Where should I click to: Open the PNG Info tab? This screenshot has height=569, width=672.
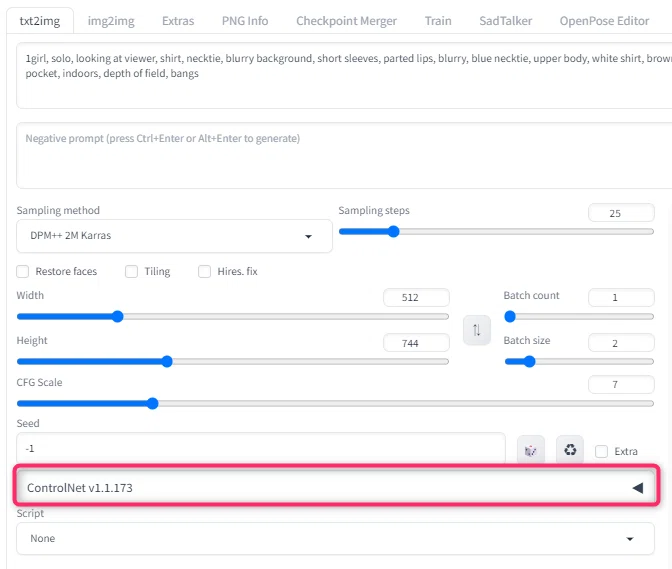245,21
